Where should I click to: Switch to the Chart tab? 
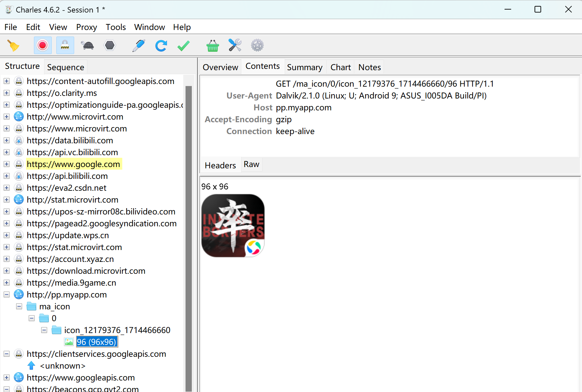tap(340, 67)
